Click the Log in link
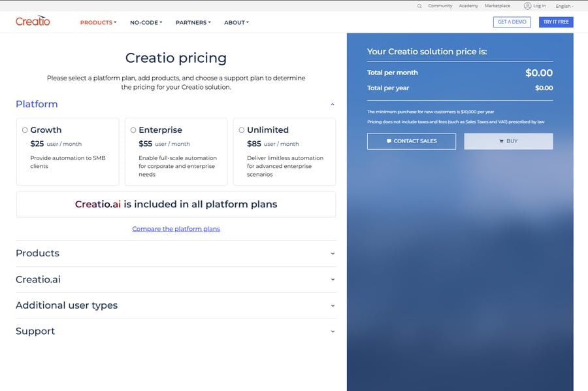 pyautogui.click(x=539, y=6)
